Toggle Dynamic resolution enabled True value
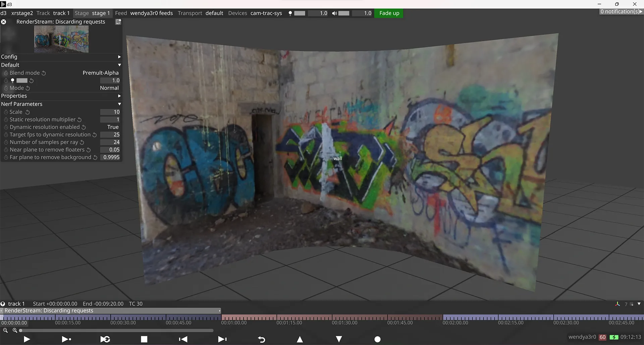The height and width of the screenshot is (345, 644). (x=113, y=127)
